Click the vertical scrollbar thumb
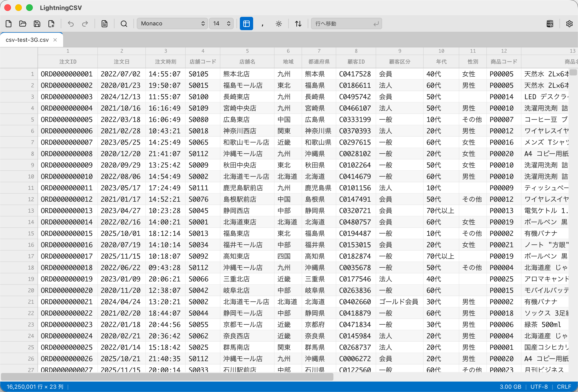 [x=573, y=72]
